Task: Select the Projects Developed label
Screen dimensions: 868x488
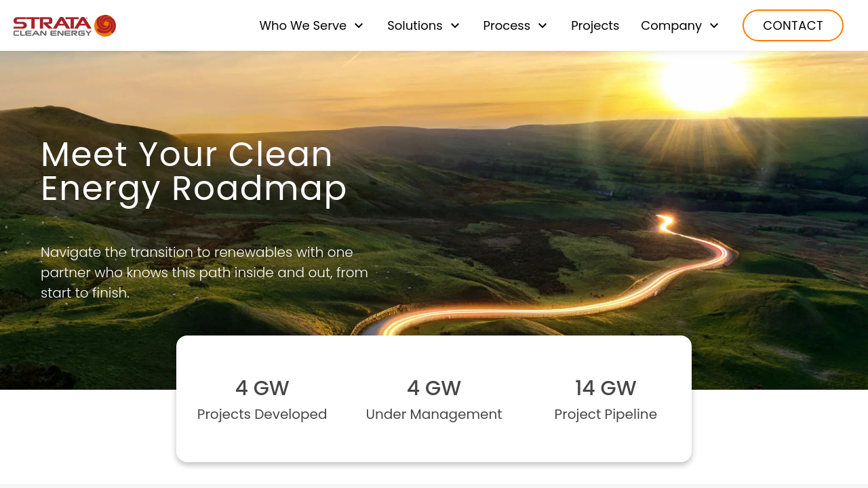Action: click(262, 414)
